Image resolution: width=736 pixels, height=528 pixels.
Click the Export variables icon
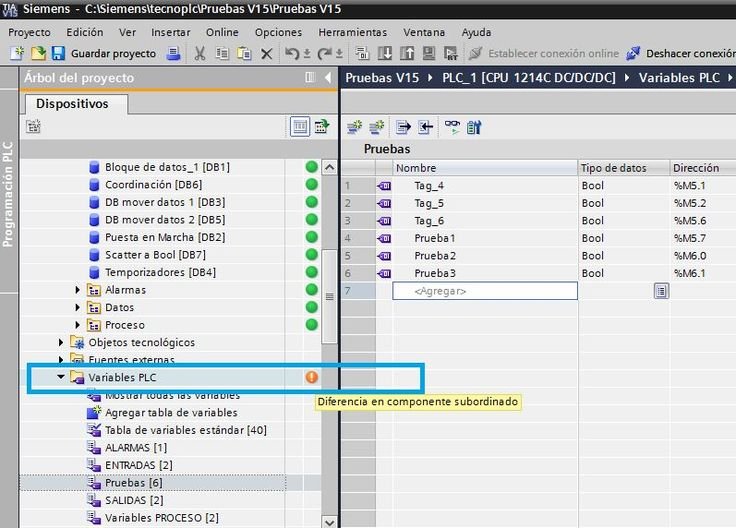pyautogui.click(x=403, y=127)
